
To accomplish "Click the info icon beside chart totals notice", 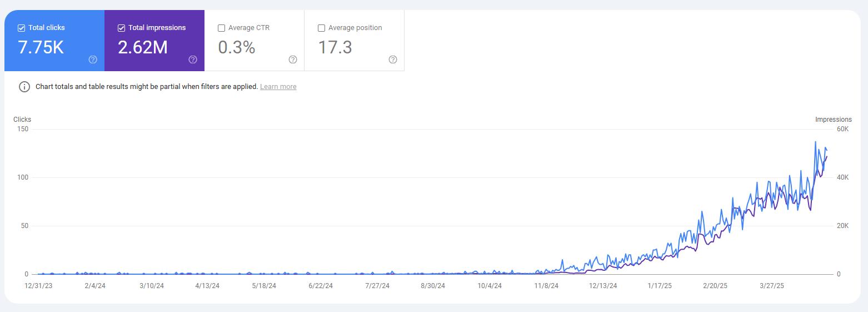I will pyautogui.click(x=24, y=87).
